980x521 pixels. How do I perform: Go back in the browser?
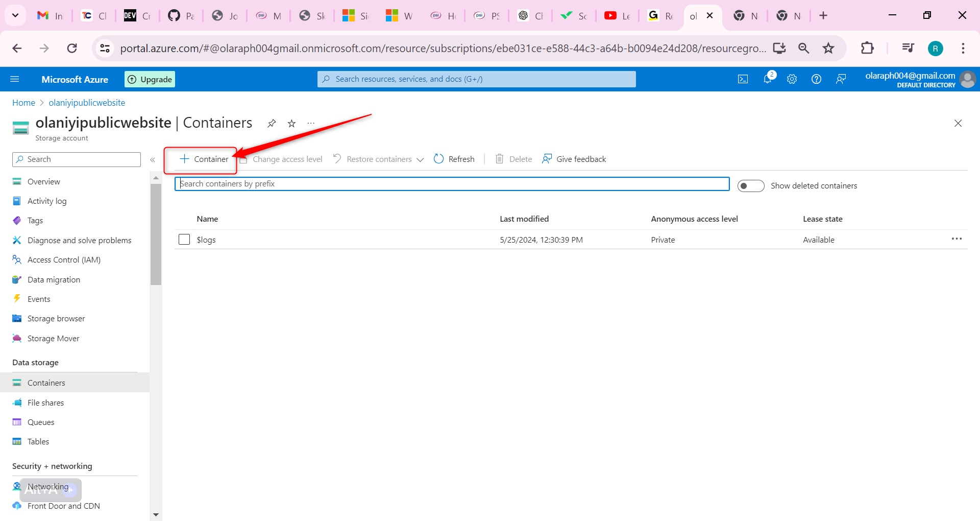17,49
